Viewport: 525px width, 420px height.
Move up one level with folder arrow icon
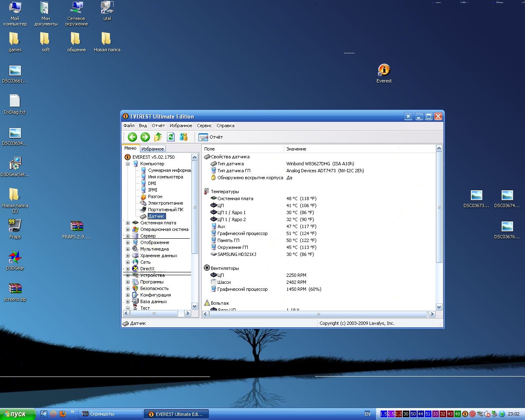(158, 137)
